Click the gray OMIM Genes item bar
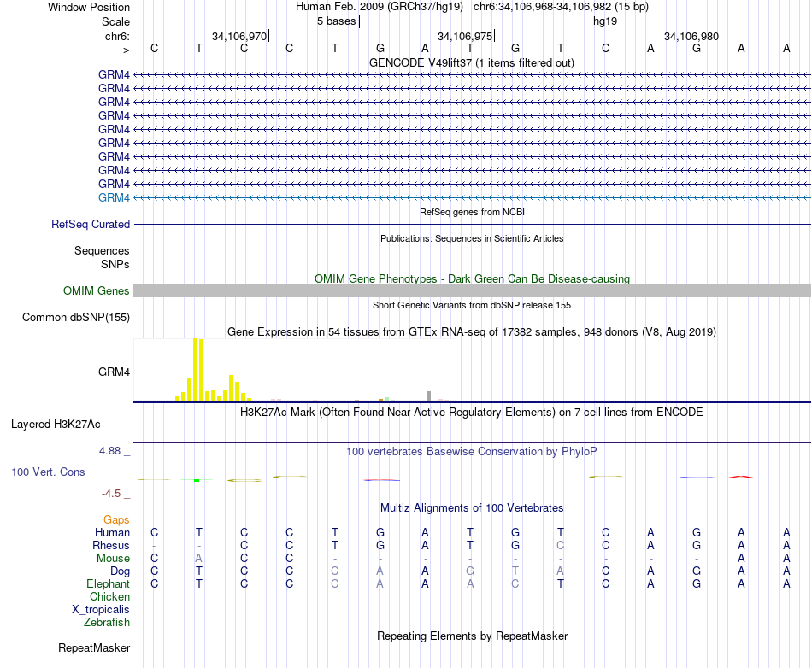812x668 pixels. pyautogui.click(x=472, y=290)
